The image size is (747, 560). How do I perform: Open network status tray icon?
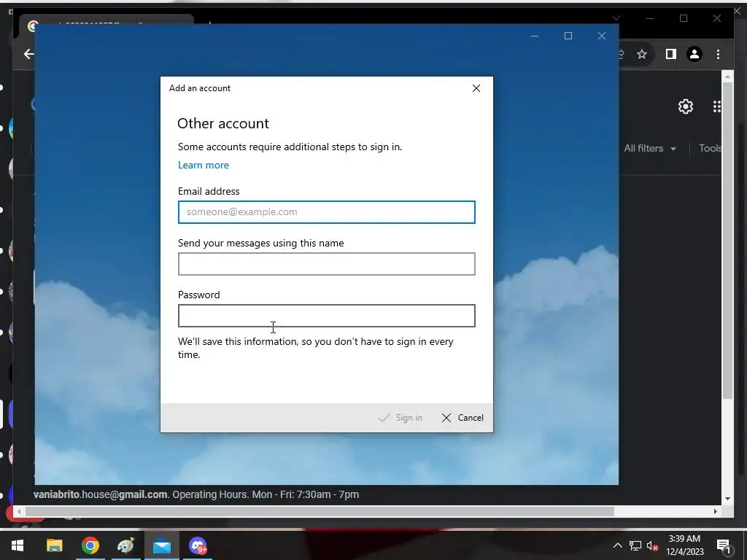[635, 545]
